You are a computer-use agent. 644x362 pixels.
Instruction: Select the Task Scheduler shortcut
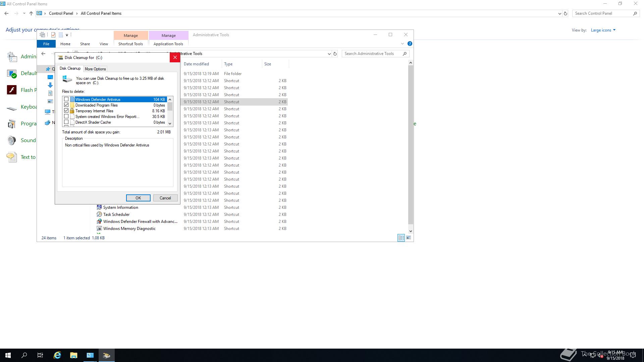click(x=116, y=215)
